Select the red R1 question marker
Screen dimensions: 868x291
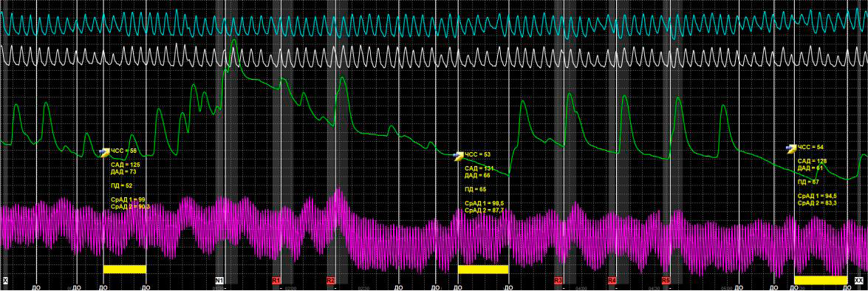277,281
